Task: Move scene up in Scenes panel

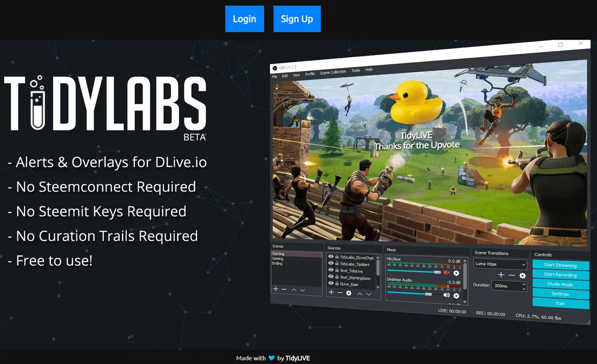Action: point(294,290)
